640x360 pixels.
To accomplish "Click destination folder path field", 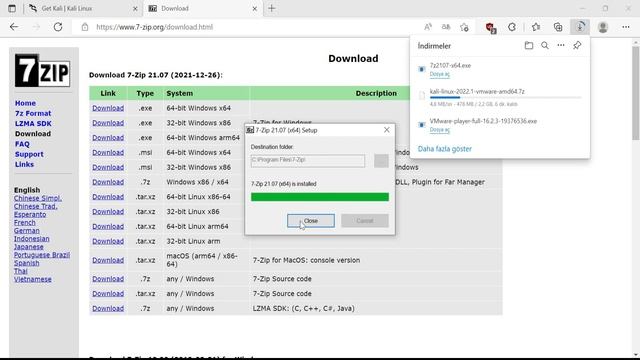I will click(308, 160).
